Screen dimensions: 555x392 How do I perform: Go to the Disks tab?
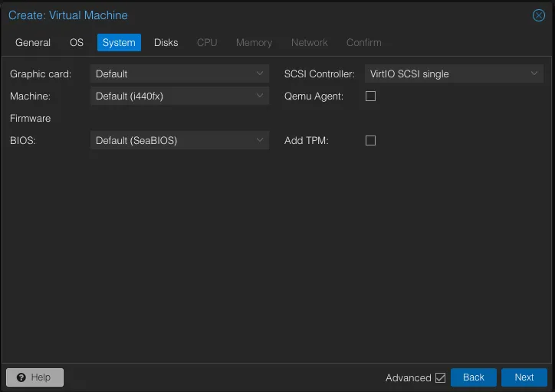[166, 43]
